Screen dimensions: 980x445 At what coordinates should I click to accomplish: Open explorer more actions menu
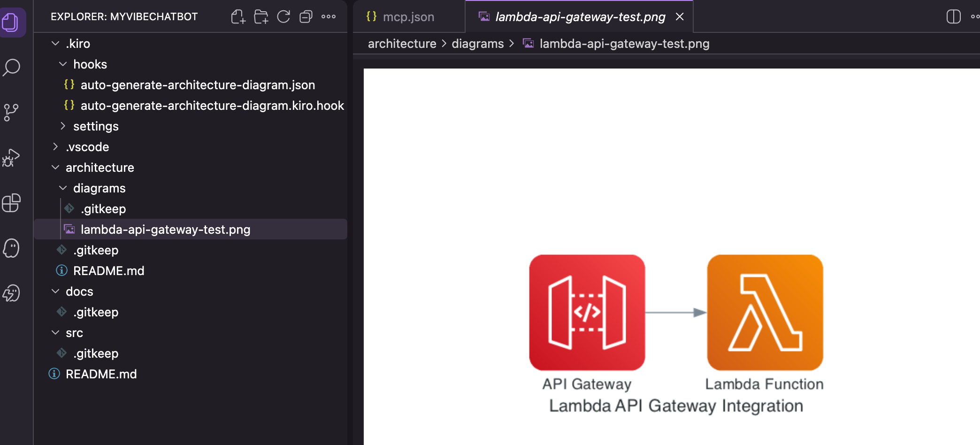pos(329,17)
